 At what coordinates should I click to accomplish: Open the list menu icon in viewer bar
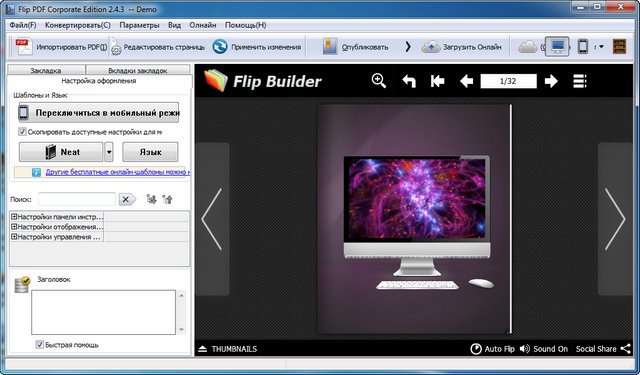click(580, 81)
